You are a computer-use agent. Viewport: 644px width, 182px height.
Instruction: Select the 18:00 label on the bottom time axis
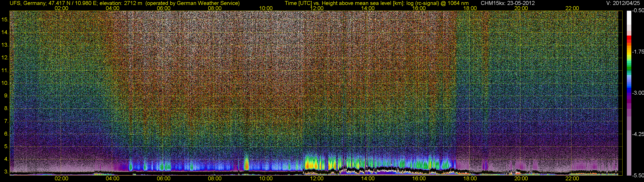point(470,179)
